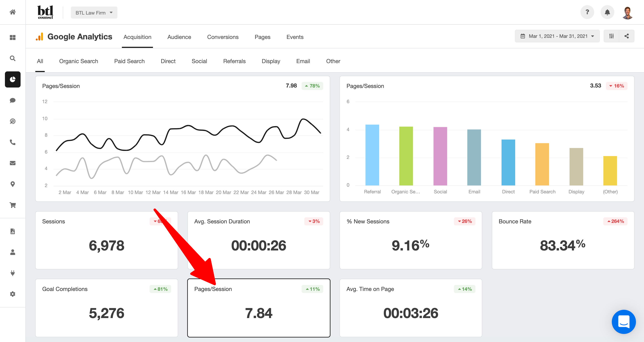Viewport: 644px width, 342px height.
Task: Switch to the Events tab
Action: (295, 37)
